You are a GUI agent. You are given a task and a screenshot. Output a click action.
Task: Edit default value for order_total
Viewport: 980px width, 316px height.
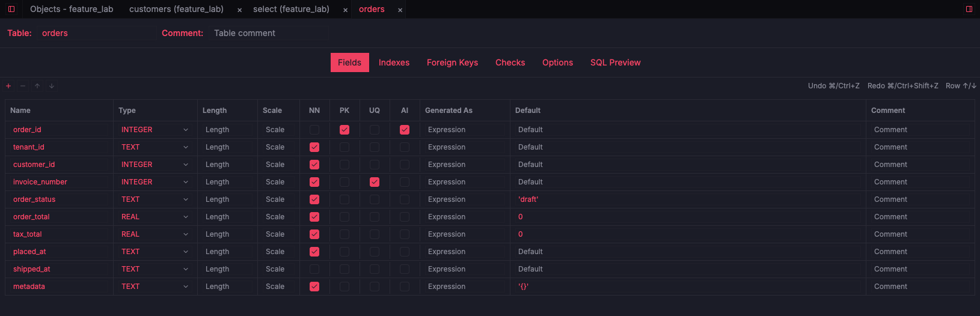[x=688, y=217]
